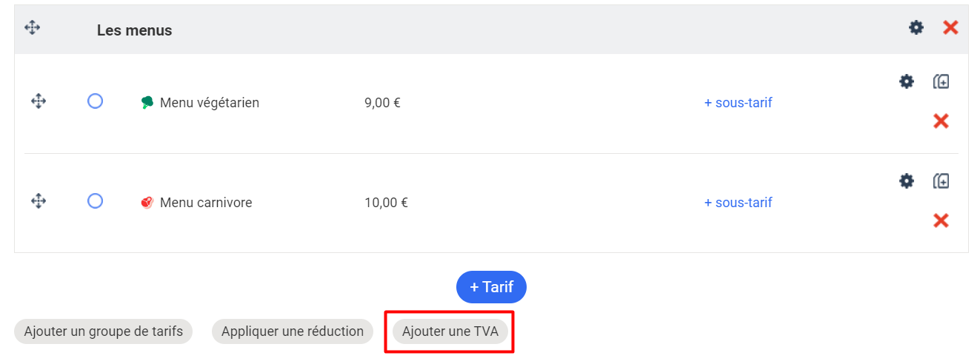Click the meat icon of Menu carnivore
Viewport: 980px width, 364px height.
pos(147,203)
